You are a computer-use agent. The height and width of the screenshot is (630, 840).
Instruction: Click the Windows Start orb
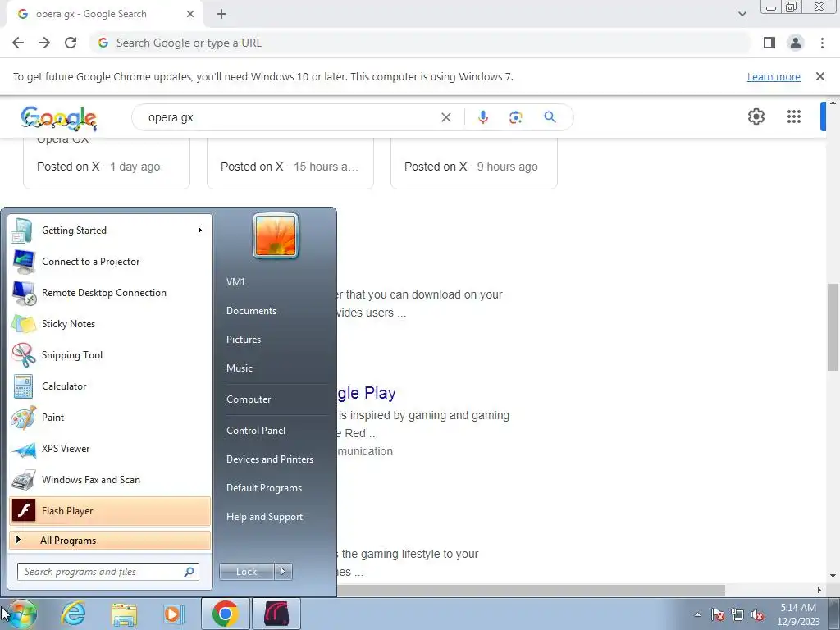click(x=21, y=614)
